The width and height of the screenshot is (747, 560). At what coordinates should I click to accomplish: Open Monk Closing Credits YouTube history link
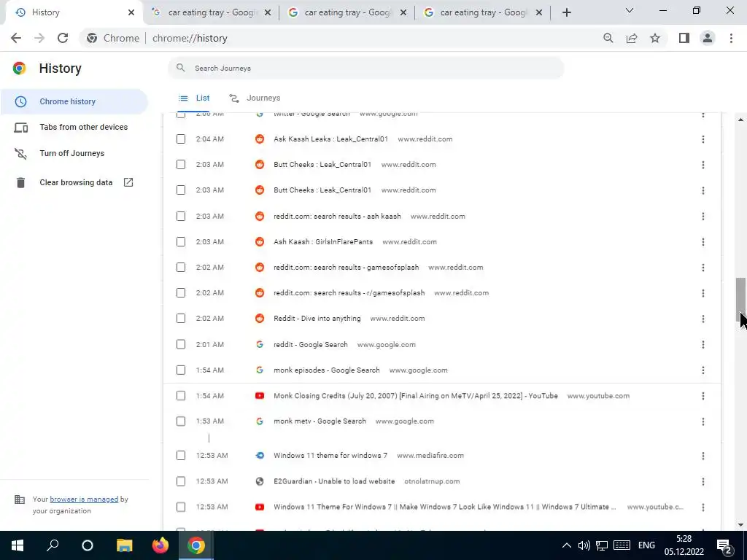(415, 396)
